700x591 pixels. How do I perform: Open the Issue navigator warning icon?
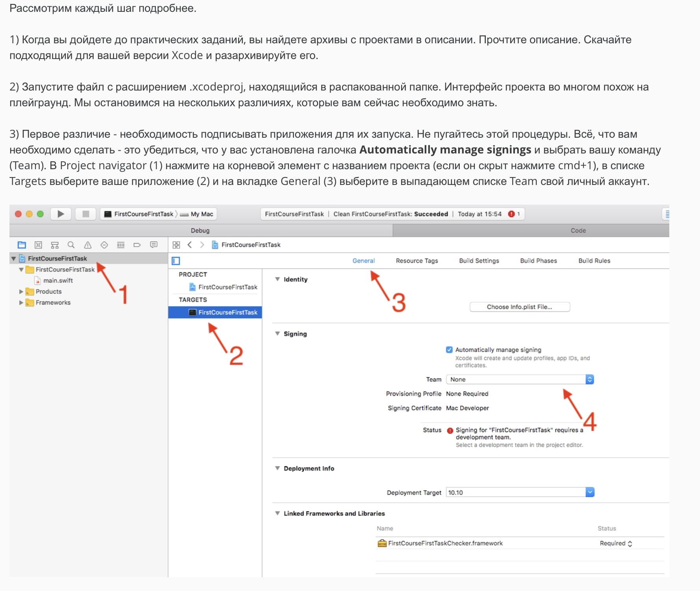(x=88, y=245)
